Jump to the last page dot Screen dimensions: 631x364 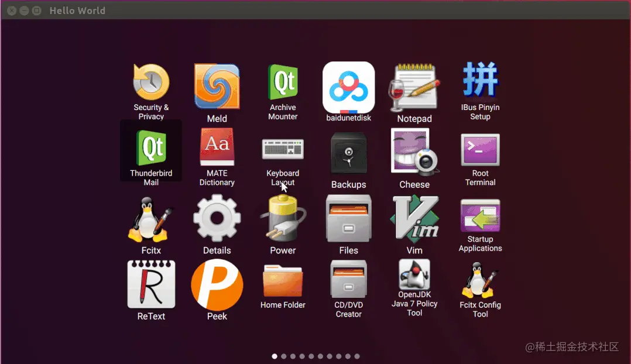pos(357,356)
